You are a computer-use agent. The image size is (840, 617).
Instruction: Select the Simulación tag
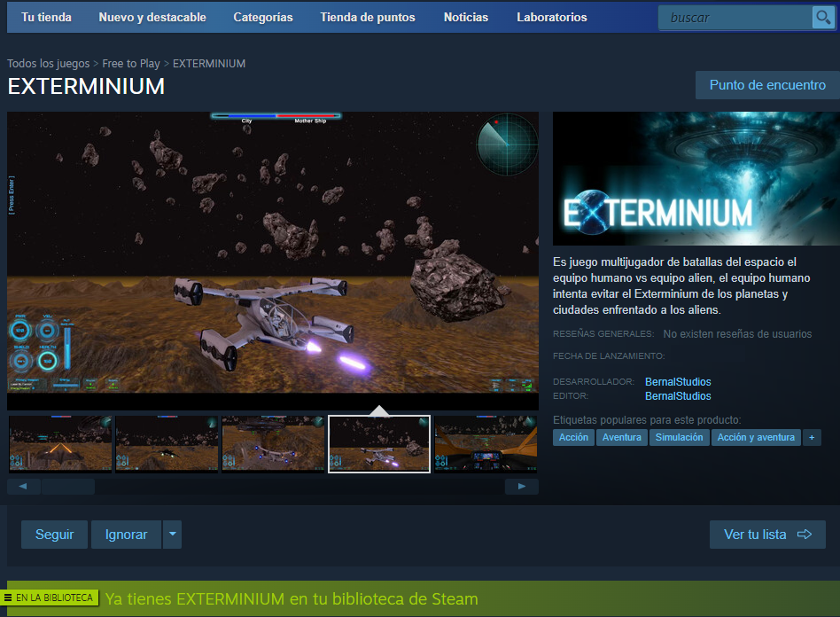(x=679, y=437)
